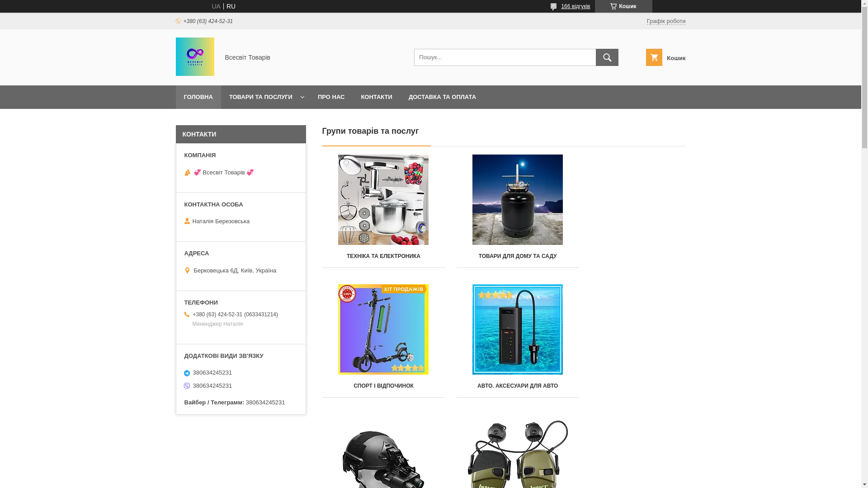Click the location pin icon by the address

pyautogui.click(x=187, y=271)
